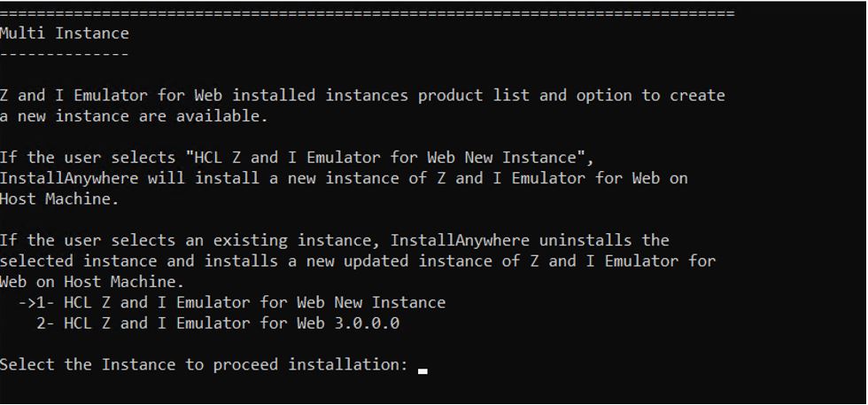
Task: Click the line starting "selected instance and installs"
Action: 358,261
